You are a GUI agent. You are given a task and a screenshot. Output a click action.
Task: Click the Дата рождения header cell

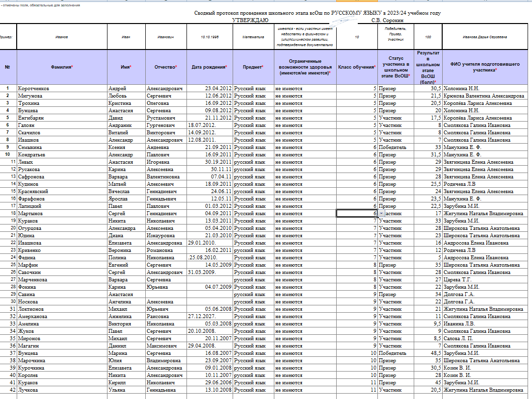[210, 67]
